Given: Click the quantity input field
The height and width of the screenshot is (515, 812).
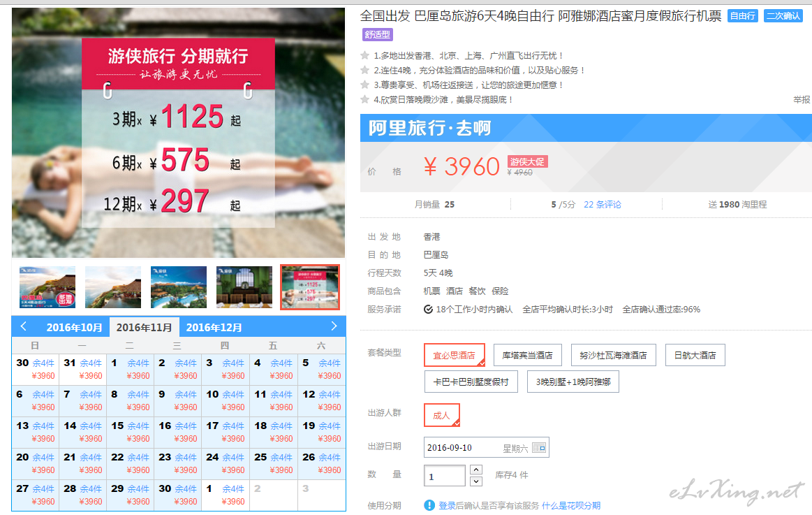Looking at the screenshot, I should point(444,476).
